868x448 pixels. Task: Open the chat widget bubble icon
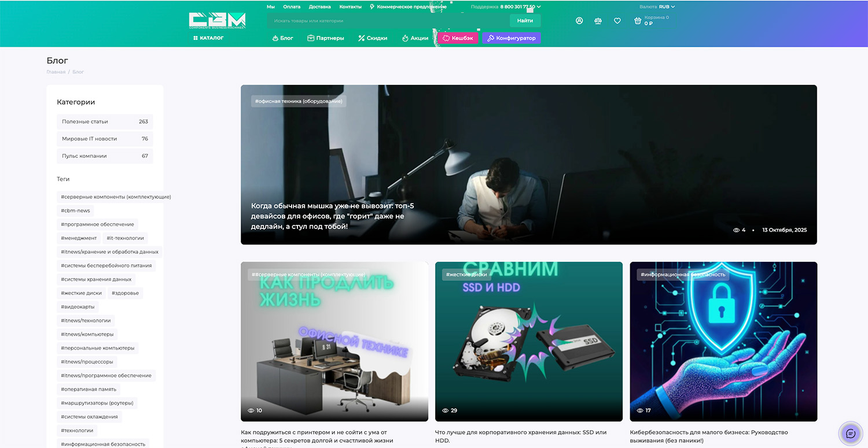(850, 434)
